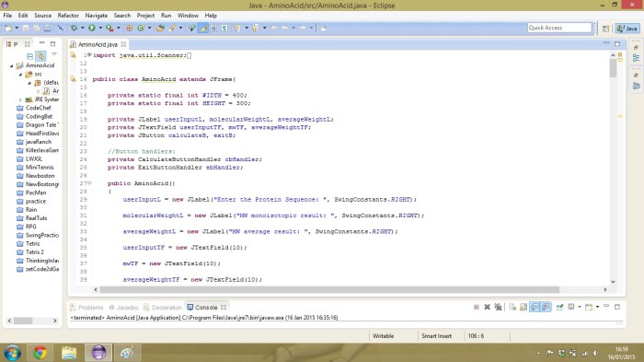
Task: Switch to the Javadoc tab
Action: point(123,308)
